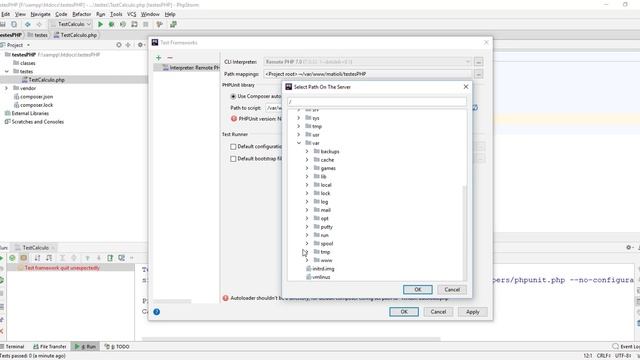Open Run panel settings gear
This screenshot has height=360, width=640.
pyautogui.click(x=629, y=247)
